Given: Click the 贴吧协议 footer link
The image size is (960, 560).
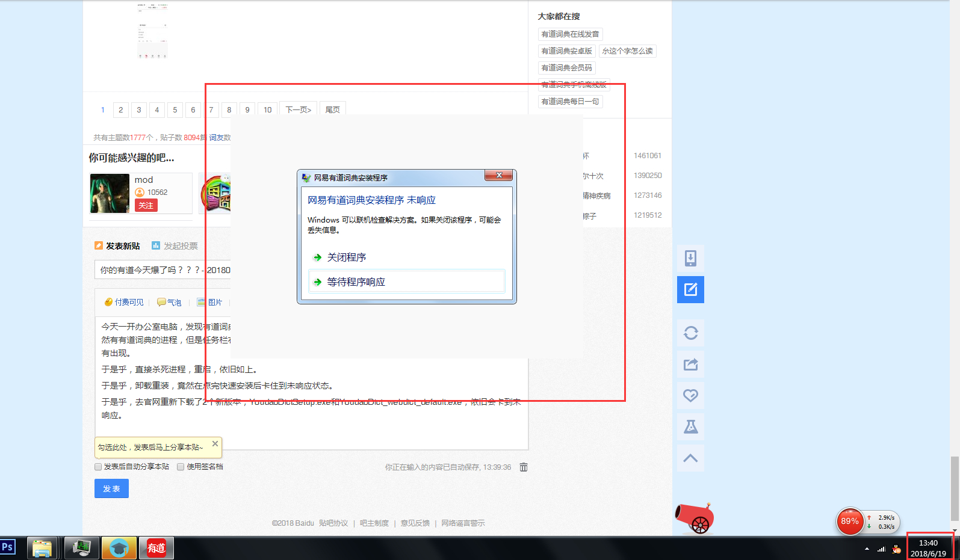Looking at the screenshot, I should [333, 523].
